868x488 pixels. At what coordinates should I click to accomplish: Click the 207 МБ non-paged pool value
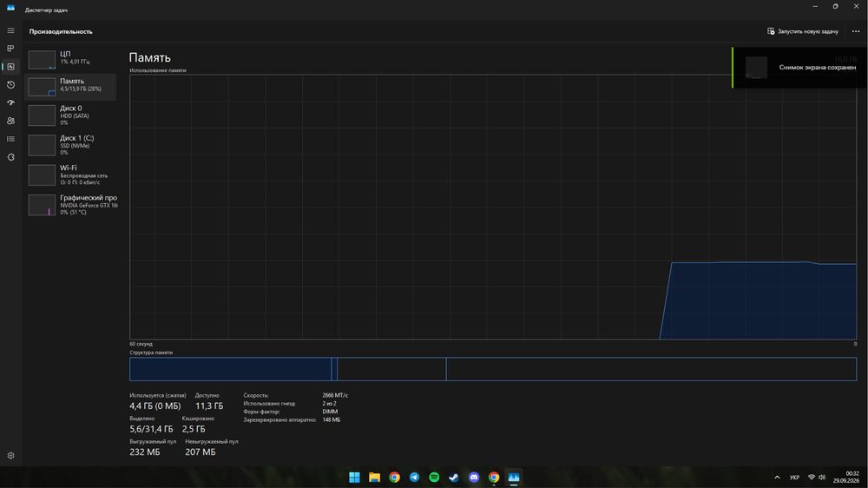pyautogui.click(x=201, y=452)
